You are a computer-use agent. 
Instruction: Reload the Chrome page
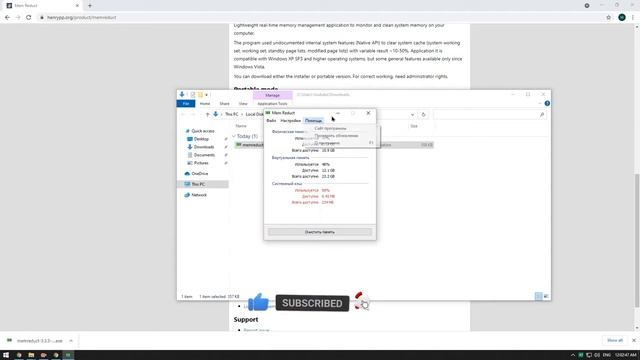(x=29, y=18)
